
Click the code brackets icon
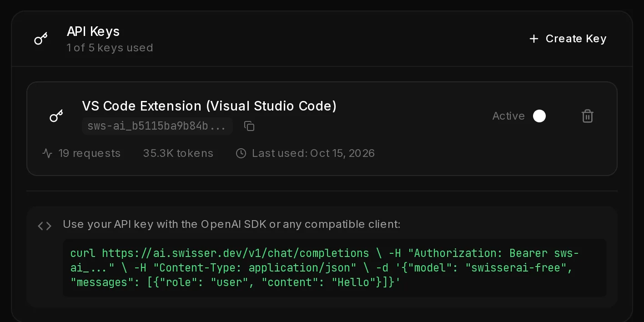pos(45,226)
